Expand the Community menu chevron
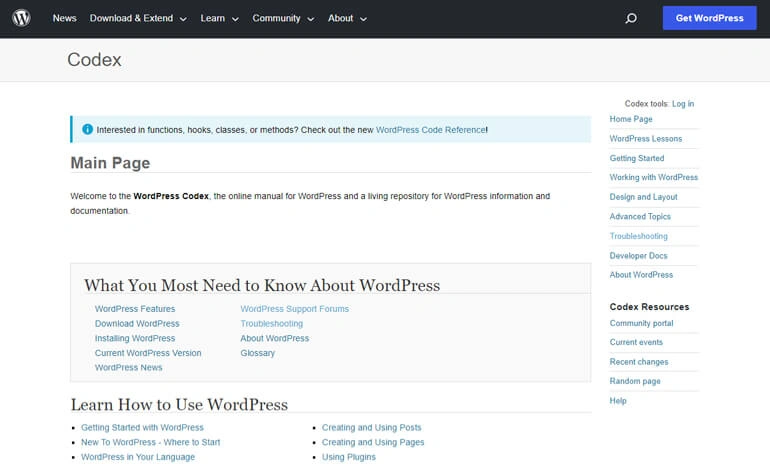The image size is (770, 464). [310, 19]
